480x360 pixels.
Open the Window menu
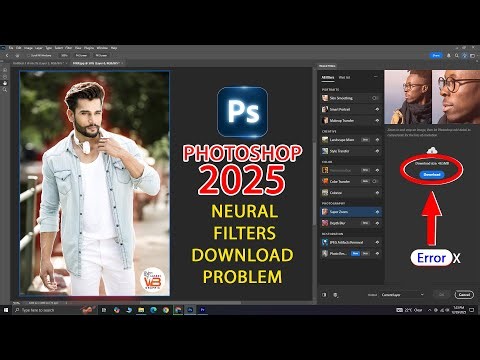[102, 48]
